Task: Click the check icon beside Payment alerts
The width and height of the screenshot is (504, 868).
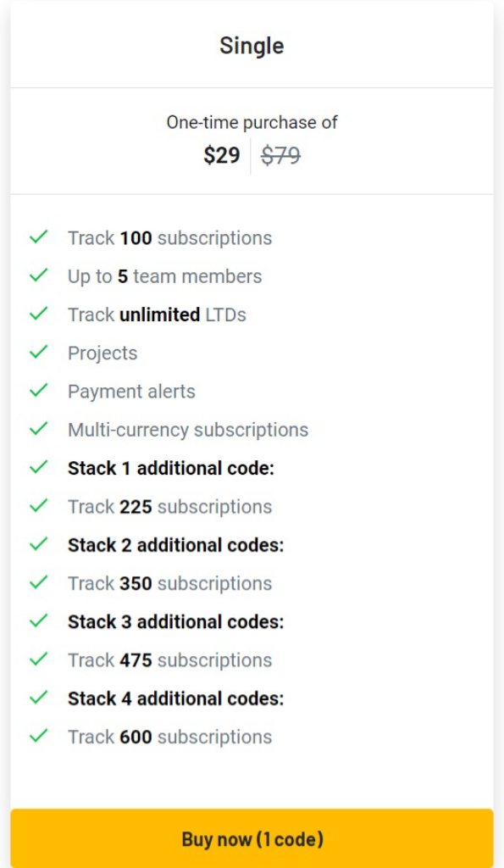Action: tap(39, 390)
